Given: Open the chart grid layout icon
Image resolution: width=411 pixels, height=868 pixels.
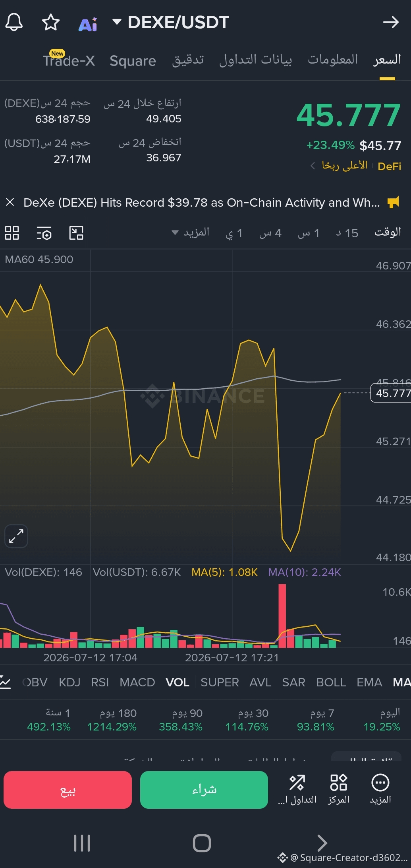Looking at the screenshot, I should coord(12,233).
